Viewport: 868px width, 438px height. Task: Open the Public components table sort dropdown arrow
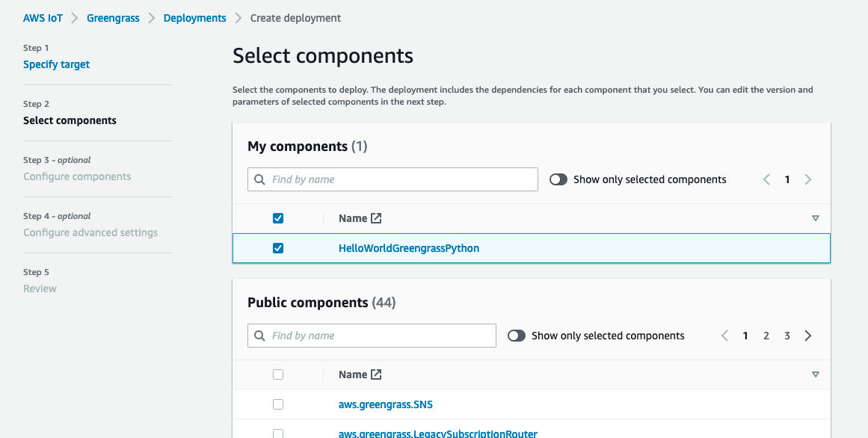[815, 374]
